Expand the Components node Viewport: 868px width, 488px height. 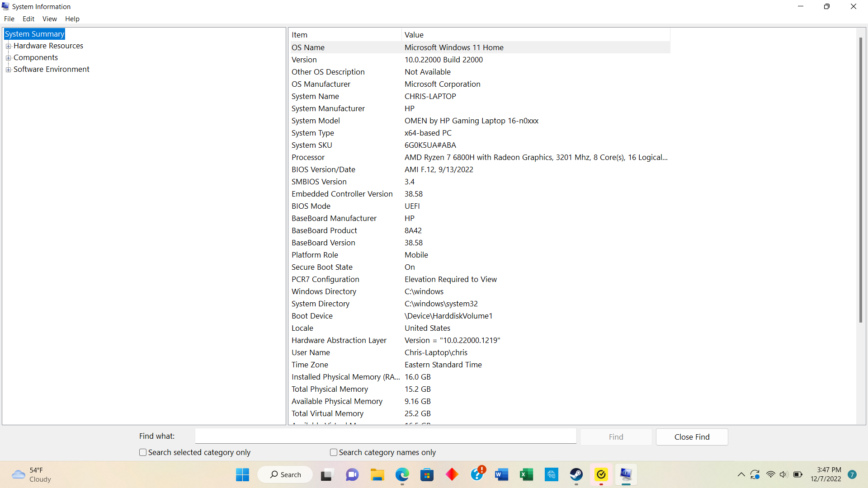click(9, 57)
